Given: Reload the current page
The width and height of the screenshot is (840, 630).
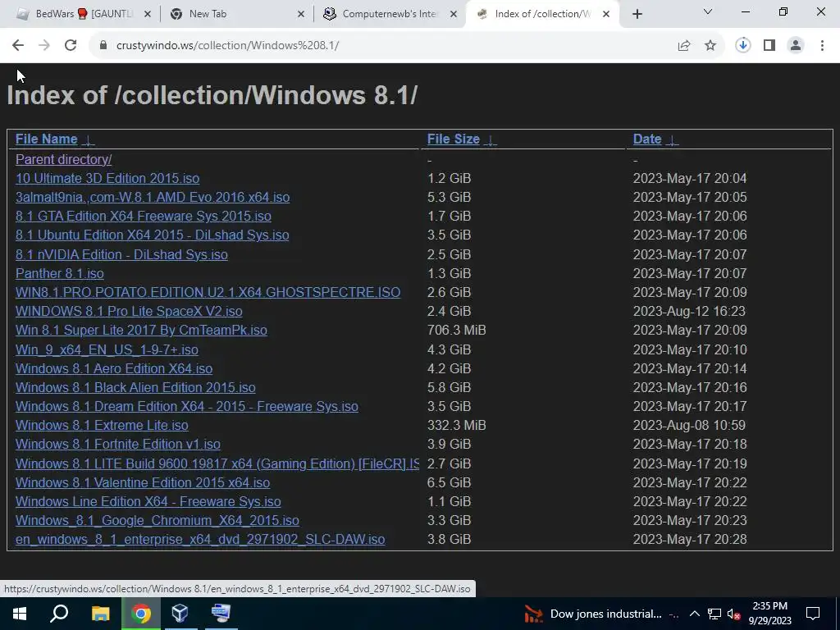Looking at the screenshot, I should [71, 46].
